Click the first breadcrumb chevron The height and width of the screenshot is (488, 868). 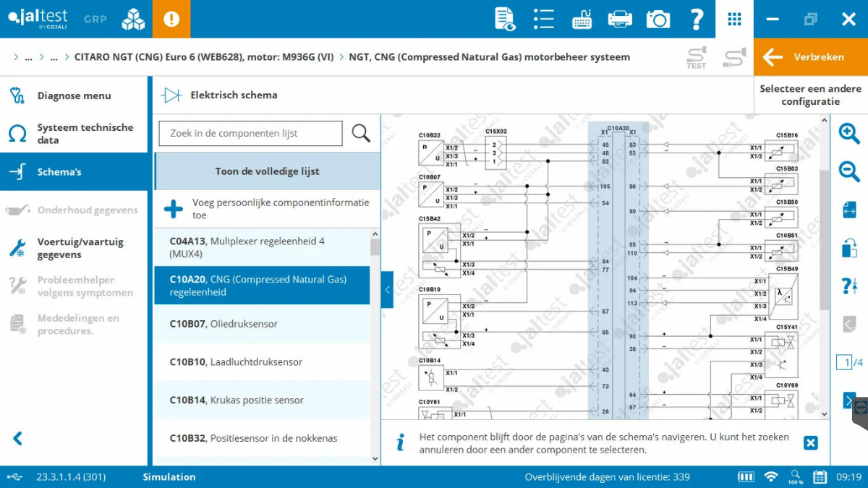(x=16, y=57)
